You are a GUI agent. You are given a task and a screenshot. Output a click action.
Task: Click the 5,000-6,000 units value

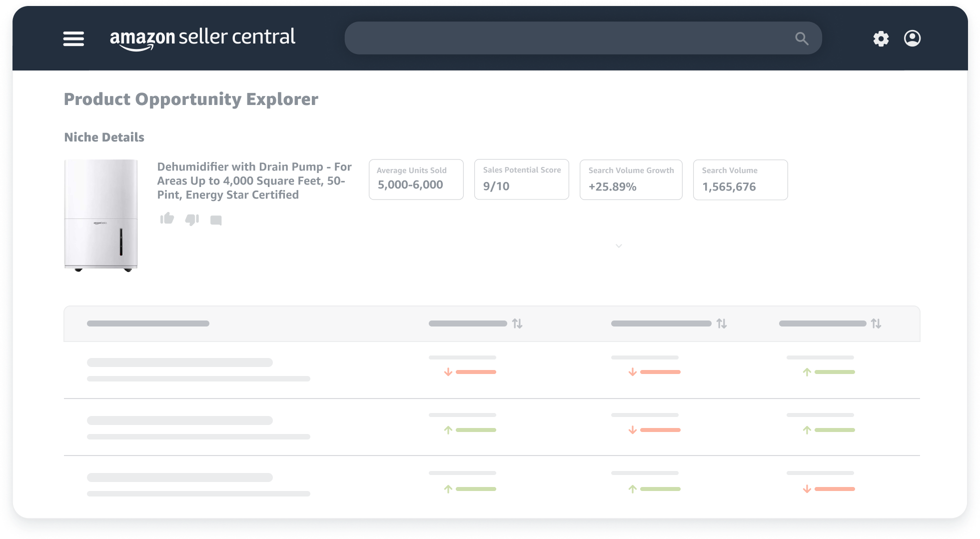[410, 184]
